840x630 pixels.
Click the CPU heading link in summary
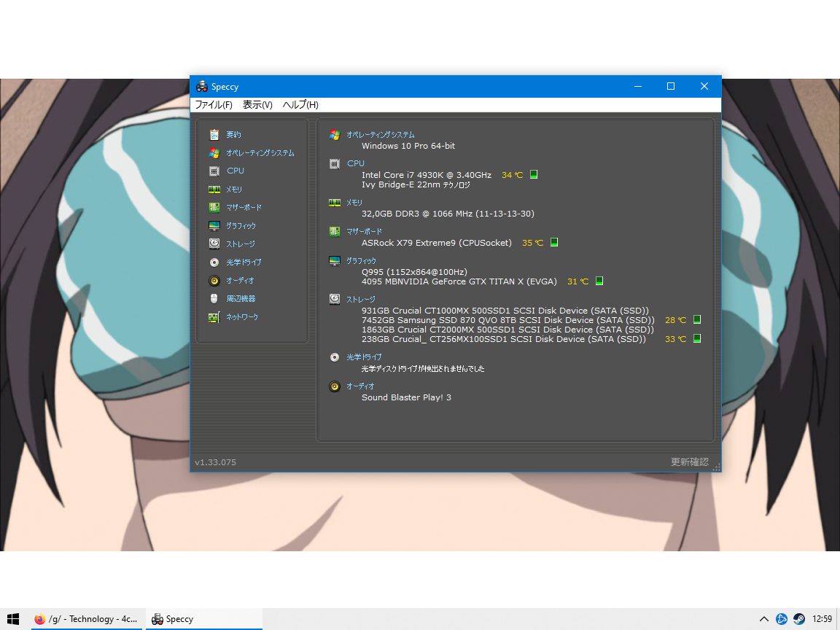[x=356, y=163]
